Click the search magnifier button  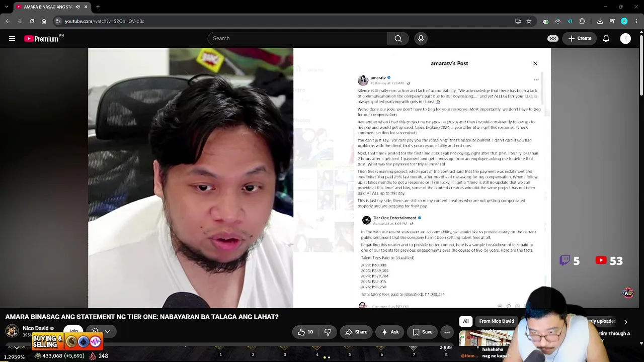coord(398,38)
